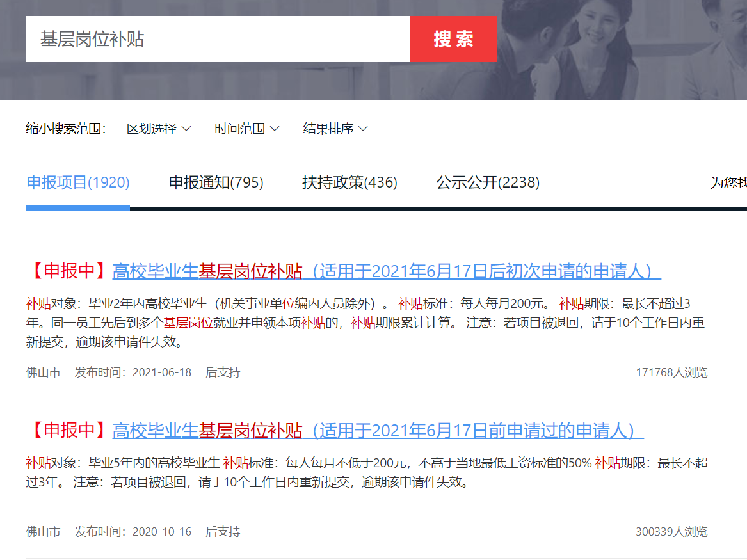Expand the 结果排序 sorting dropdown

click(x=335, y=129)
